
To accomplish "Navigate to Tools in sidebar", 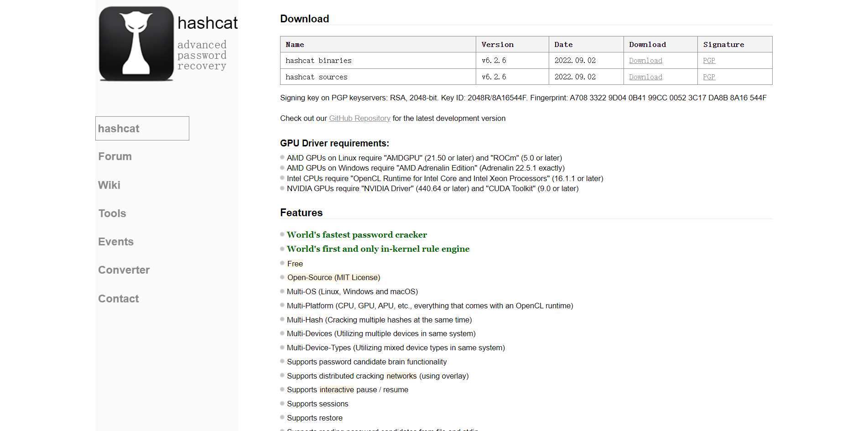I will [112, 213].
